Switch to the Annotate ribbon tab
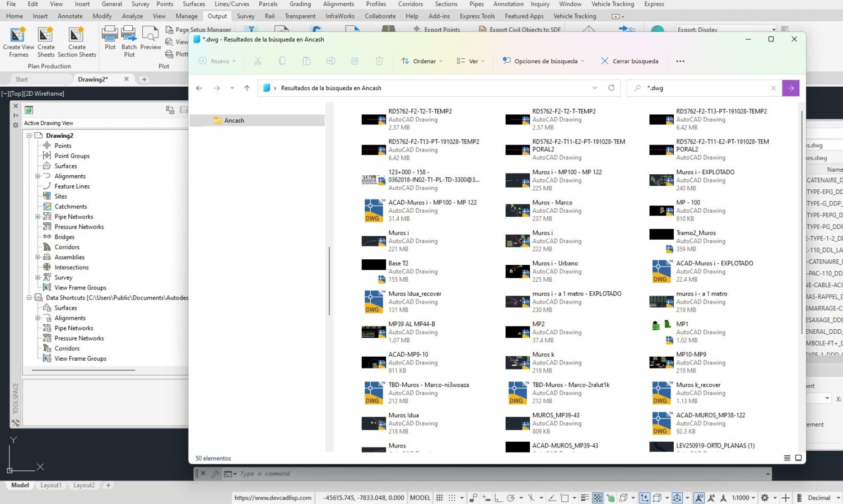Screen dimensions: 843x504 point(70,16)
